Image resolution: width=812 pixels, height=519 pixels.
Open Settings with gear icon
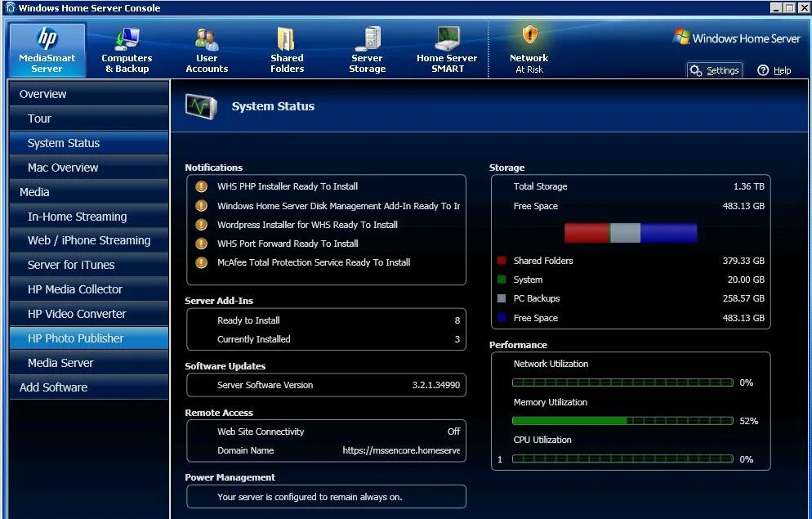click(715, 70)
